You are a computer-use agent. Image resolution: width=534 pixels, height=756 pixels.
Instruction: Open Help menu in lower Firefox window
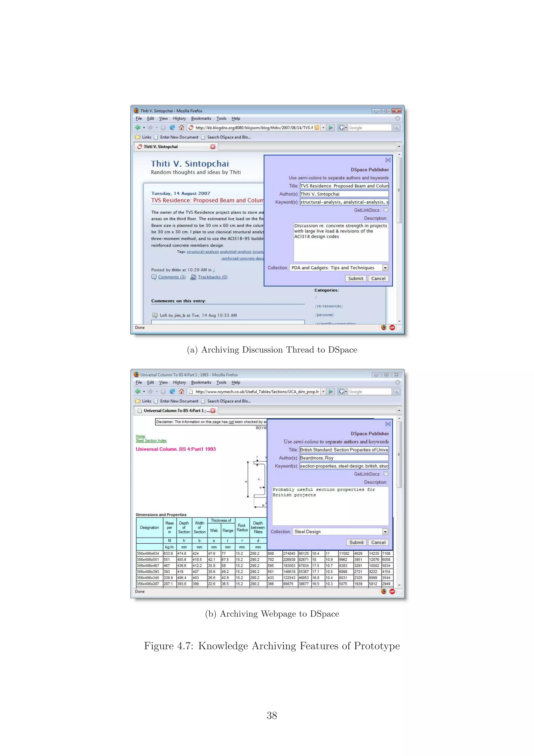click(236, 383)
